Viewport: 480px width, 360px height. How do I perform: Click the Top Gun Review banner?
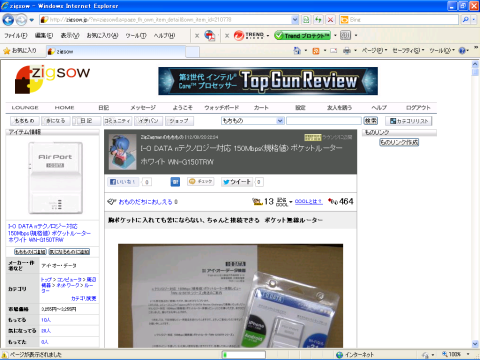click(x=268, y=81)
